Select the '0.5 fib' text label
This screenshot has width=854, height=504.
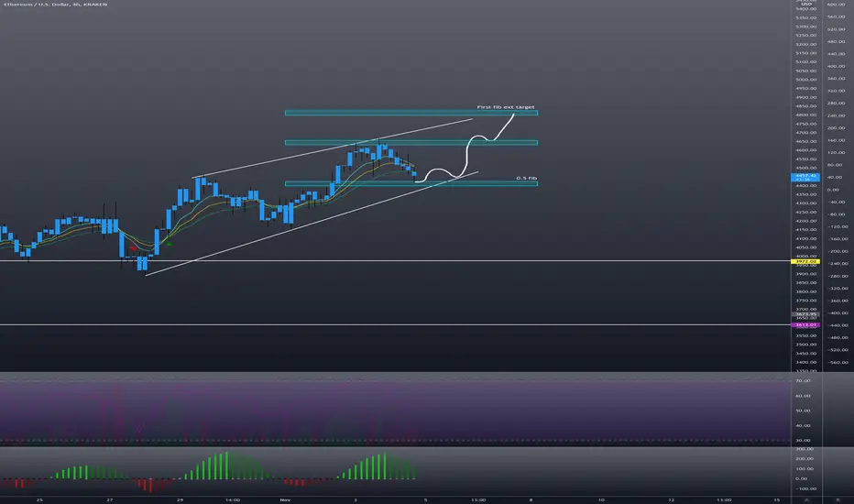(x=526, y=178)
